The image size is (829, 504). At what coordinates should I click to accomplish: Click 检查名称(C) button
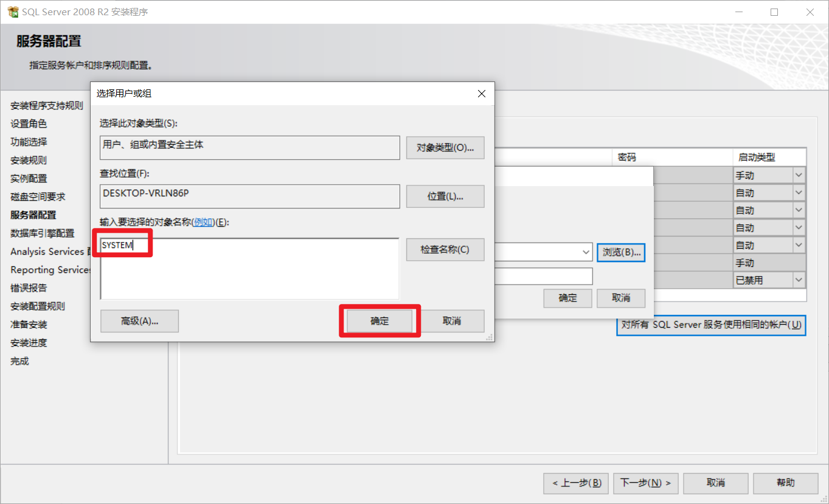coord(445,250)
